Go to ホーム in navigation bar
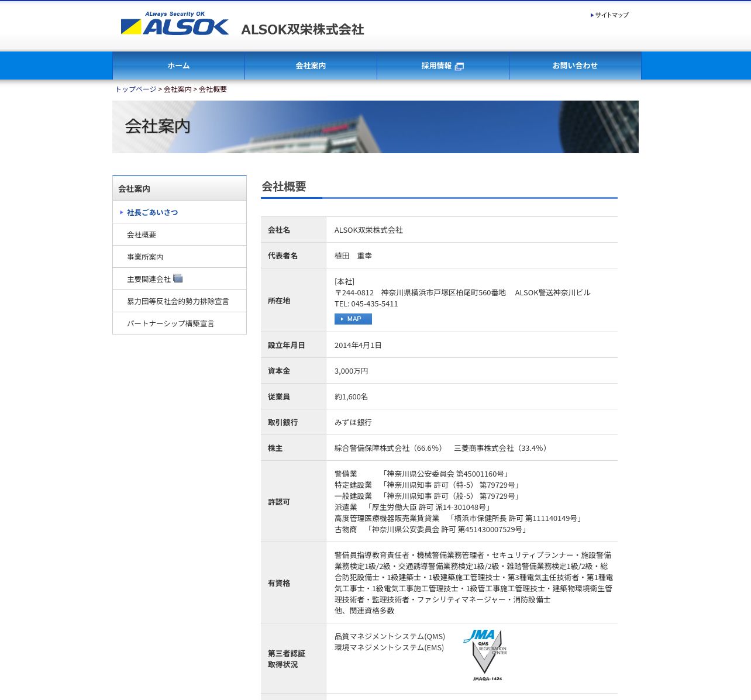 178,65
